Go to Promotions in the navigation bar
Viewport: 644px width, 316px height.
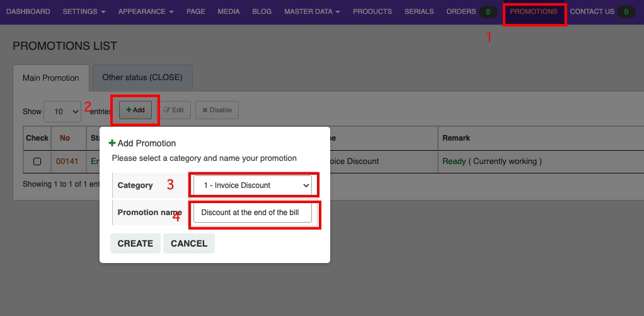[x=533, y=12]
